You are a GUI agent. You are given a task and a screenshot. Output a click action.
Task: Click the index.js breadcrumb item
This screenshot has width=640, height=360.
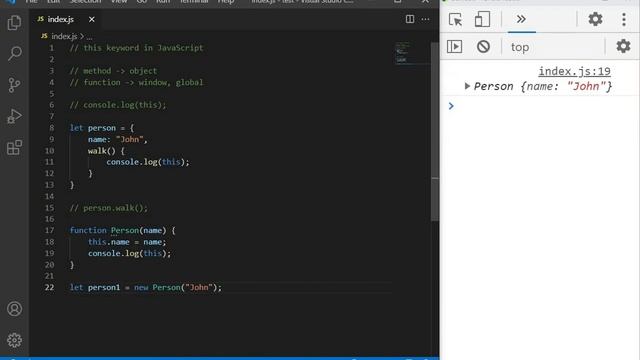[x=64, y=36]
